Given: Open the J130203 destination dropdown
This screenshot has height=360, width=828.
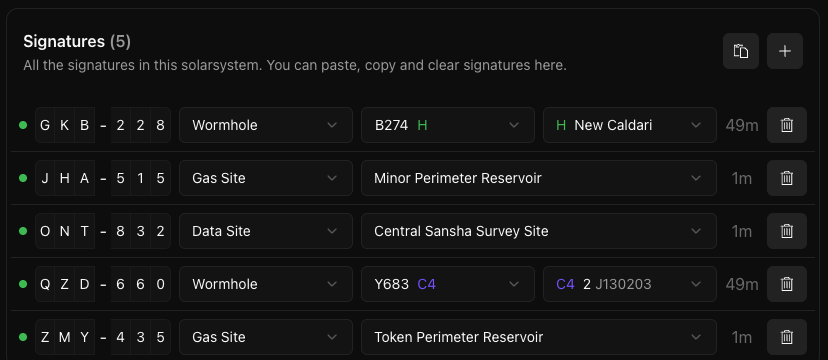Looking at the screenshot, I should pos(629,284).
